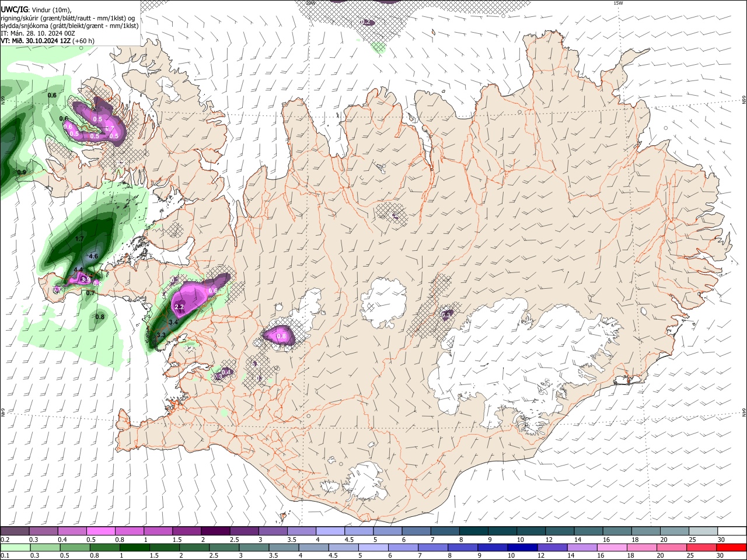Screen dimensions: 747x560
Task: Select the darkest green 1 swatch in bottom legend row
Action: 134,547
